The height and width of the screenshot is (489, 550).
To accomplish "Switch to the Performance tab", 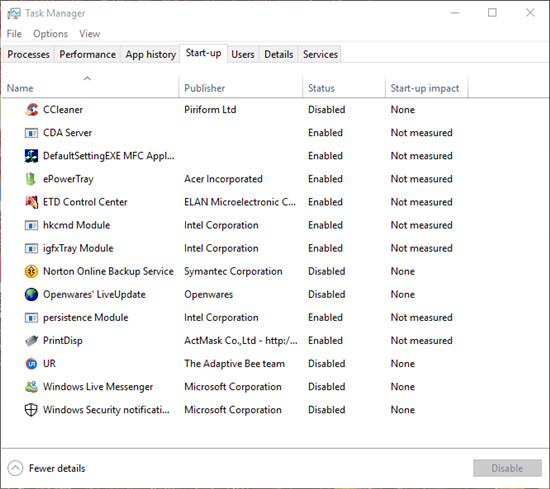I will [x=87, y=54].
